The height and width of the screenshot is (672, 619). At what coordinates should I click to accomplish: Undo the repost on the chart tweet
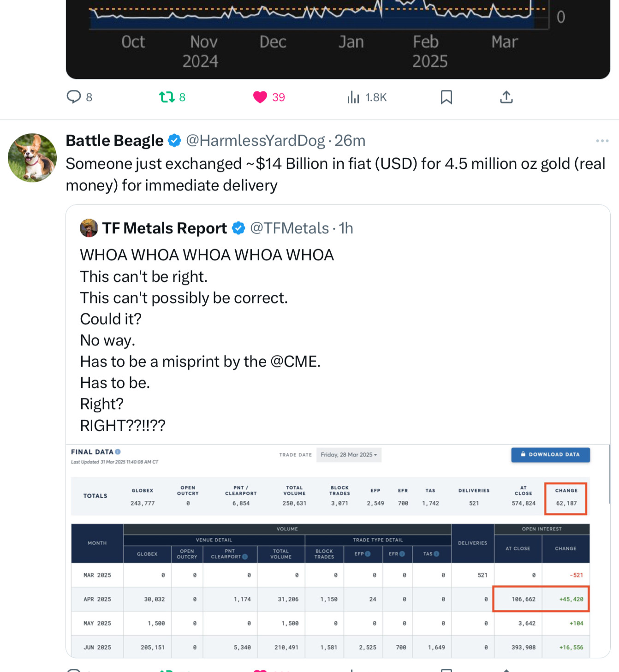pyautogui.click(x=167, y=97)
